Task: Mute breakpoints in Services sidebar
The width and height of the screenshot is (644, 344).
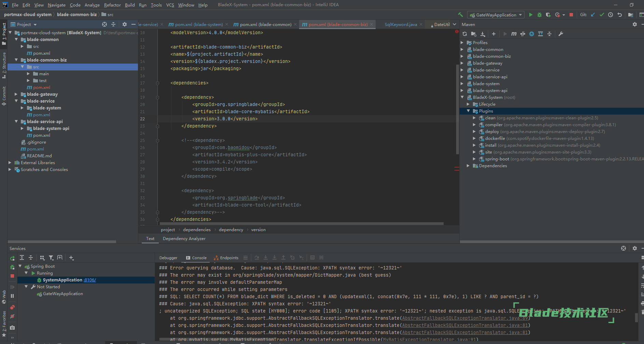Action: pos(12,316)
